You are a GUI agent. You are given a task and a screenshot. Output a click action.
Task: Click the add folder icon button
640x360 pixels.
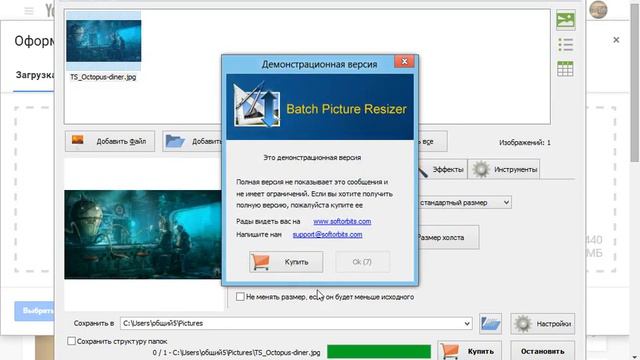[x=192, y=141]
